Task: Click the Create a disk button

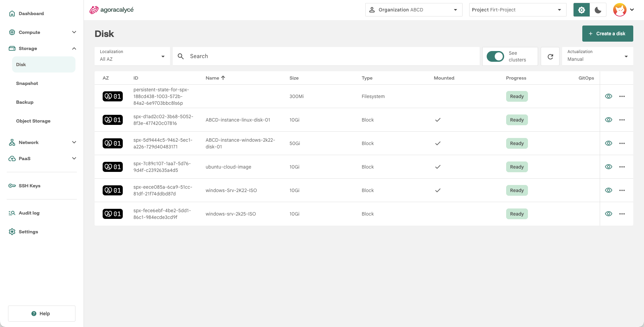Action: (x=608, y=34)
